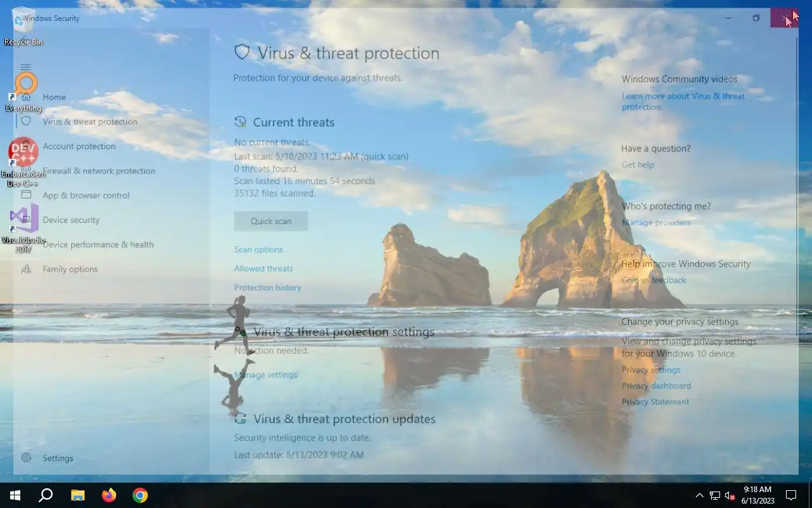This screenshot has width=812, height=508.
Task: Open Protection history link
Action: click(x=268, y=288)
